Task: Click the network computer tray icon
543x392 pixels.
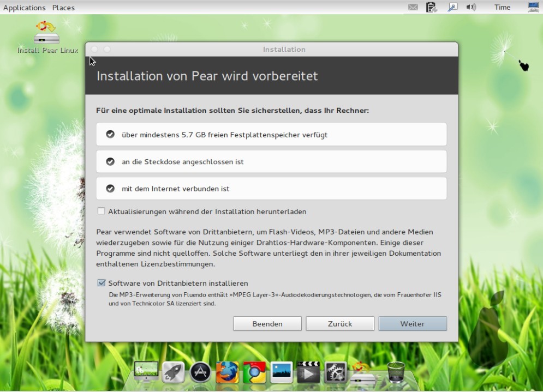Action: 533,7
